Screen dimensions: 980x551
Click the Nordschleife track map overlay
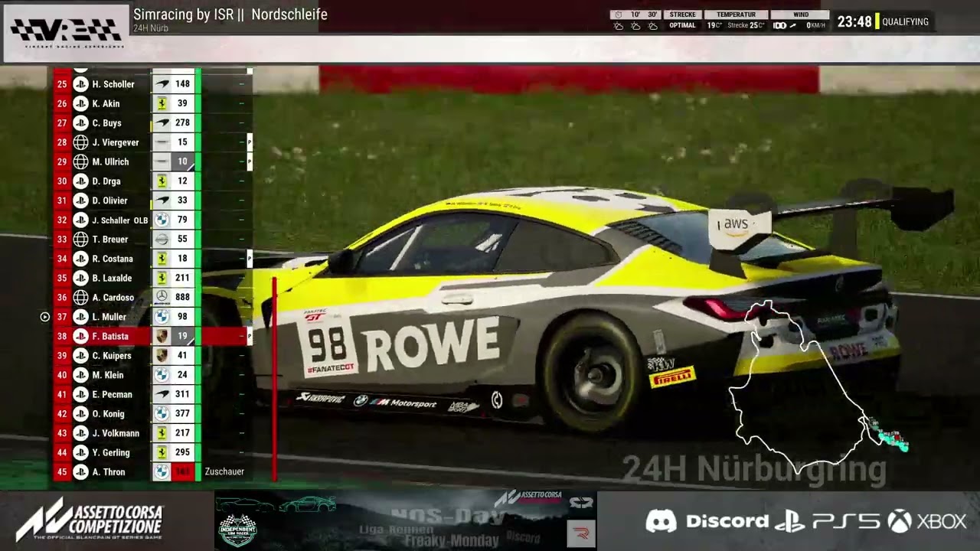(818, 386)
